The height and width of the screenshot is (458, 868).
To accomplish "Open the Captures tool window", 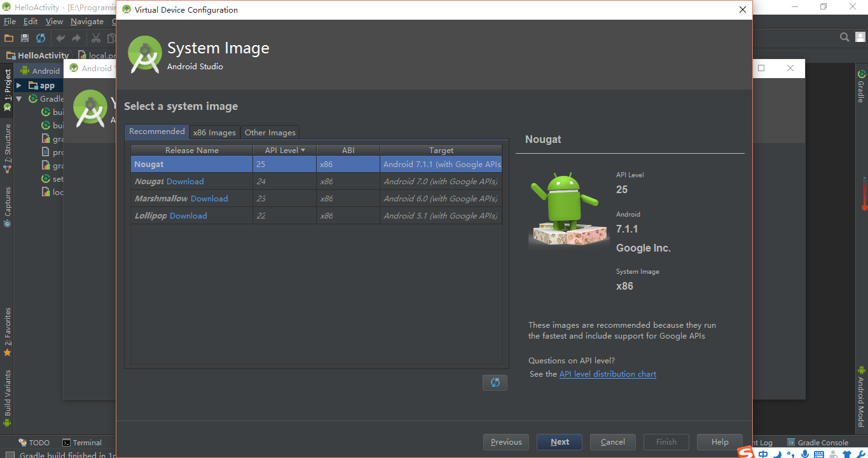I will (x=8, y=206).
